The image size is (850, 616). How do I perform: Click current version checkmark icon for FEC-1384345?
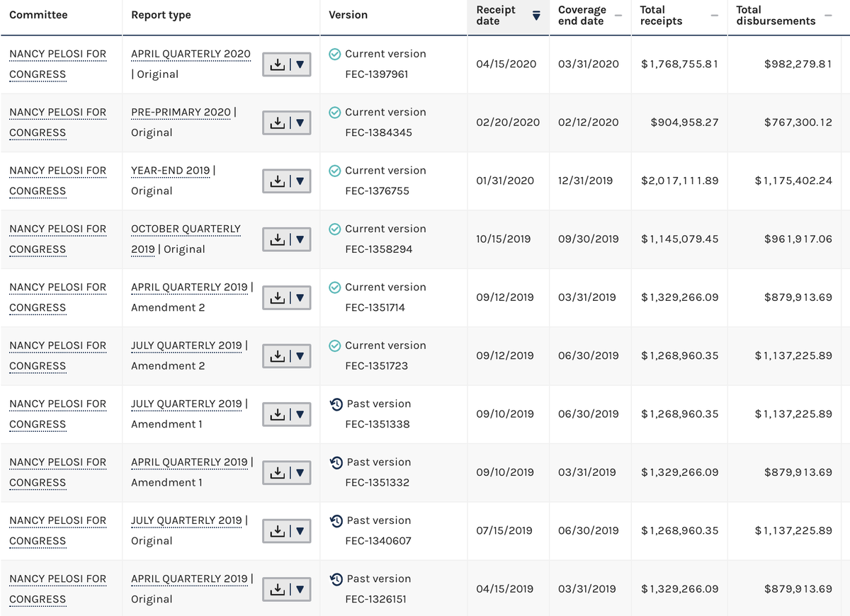point(335,112)
